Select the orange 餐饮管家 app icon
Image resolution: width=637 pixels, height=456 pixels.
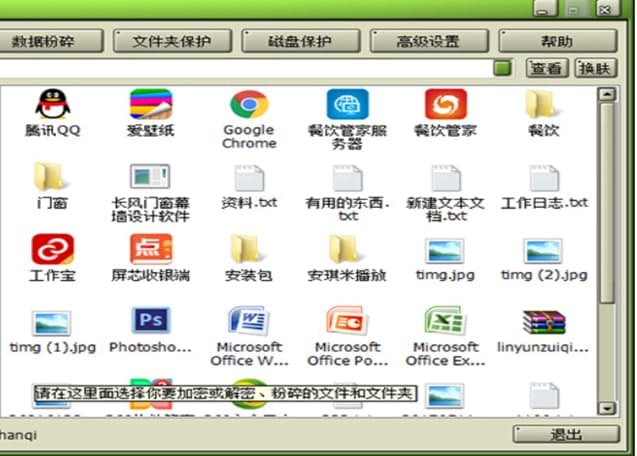coord(446,104)
